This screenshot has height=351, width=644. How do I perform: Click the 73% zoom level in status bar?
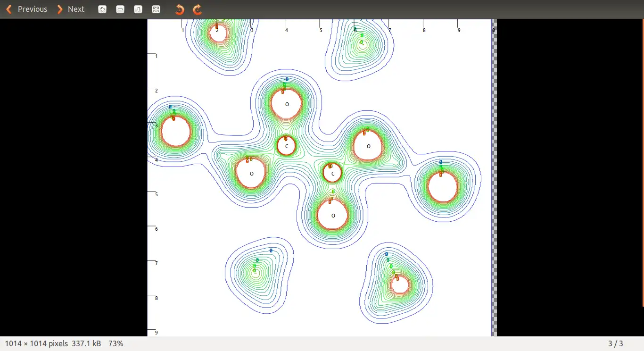[x=116, y=343]
